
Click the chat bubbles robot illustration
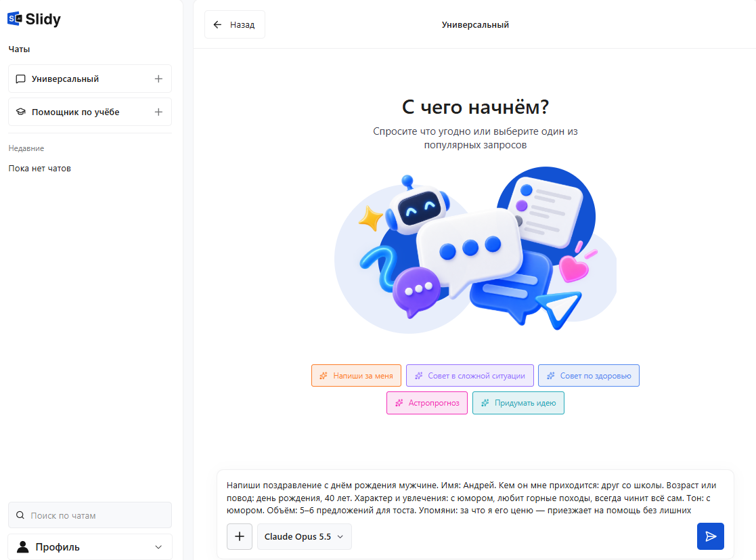[475, 250]
